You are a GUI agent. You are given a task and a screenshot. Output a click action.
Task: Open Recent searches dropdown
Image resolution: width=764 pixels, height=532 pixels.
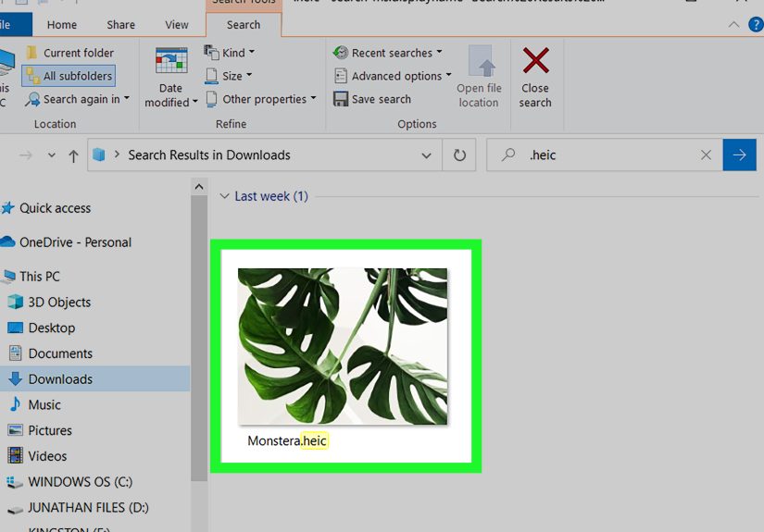click(x=388, y=53)
